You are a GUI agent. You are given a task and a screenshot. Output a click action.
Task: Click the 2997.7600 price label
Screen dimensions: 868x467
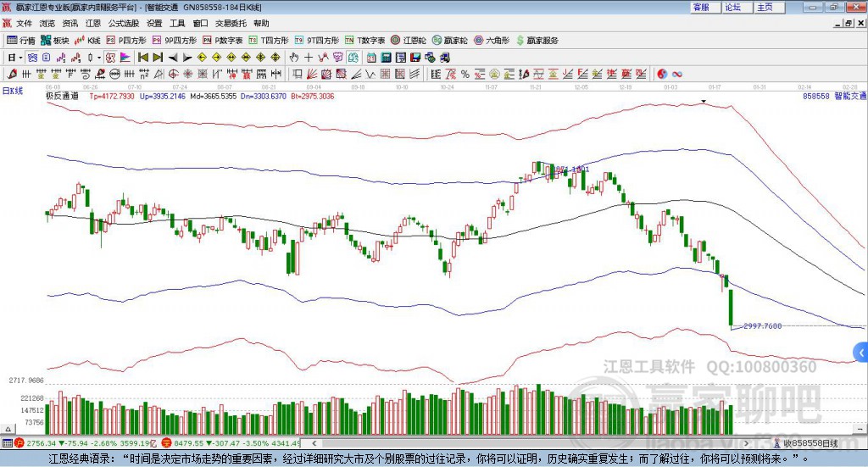coord(762,326)
